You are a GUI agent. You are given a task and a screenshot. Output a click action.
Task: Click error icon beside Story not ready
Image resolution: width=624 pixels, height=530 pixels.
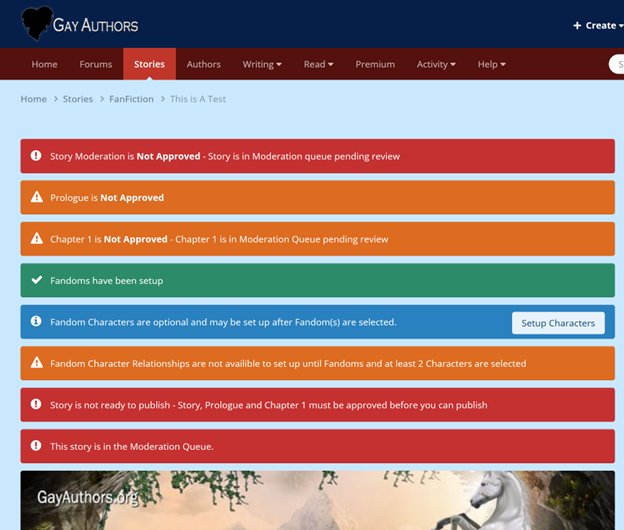click(36, 405)
